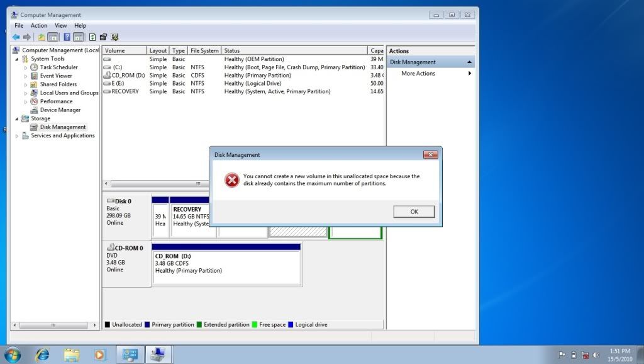The width and height of the screenshot is (644, 364).
Task: Expand the Services and Applications node
Action: pos(17,136)
